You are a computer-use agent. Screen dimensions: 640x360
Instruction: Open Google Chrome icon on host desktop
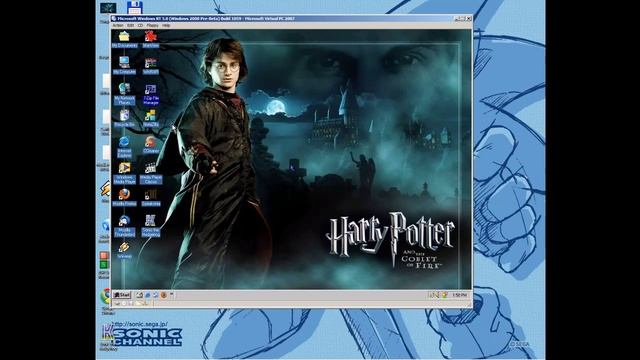106,297
